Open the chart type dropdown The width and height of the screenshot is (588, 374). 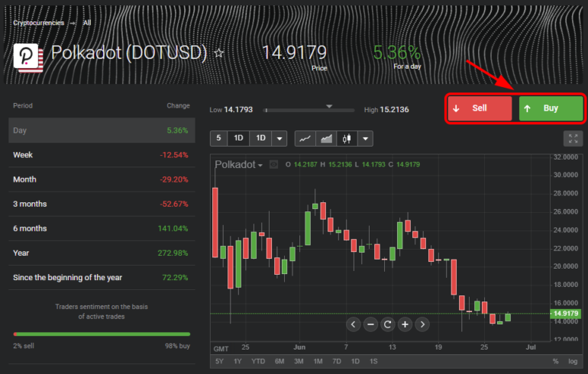(x=366, y=139)
